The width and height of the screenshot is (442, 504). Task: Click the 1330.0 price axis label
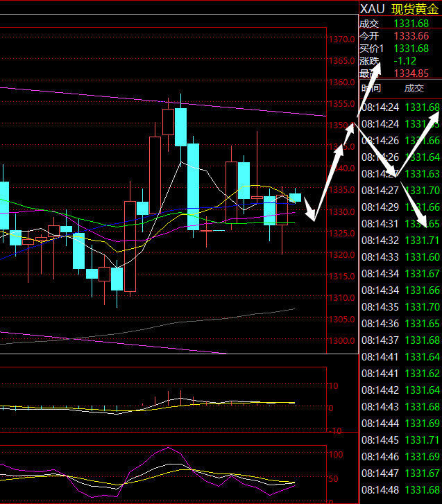342,212
